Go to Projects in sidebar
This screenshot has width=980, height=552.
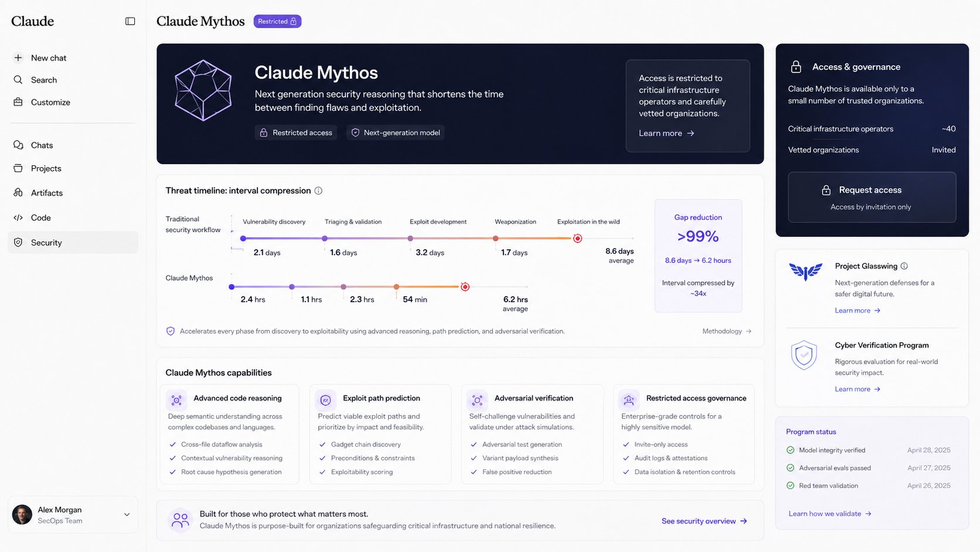73,168
